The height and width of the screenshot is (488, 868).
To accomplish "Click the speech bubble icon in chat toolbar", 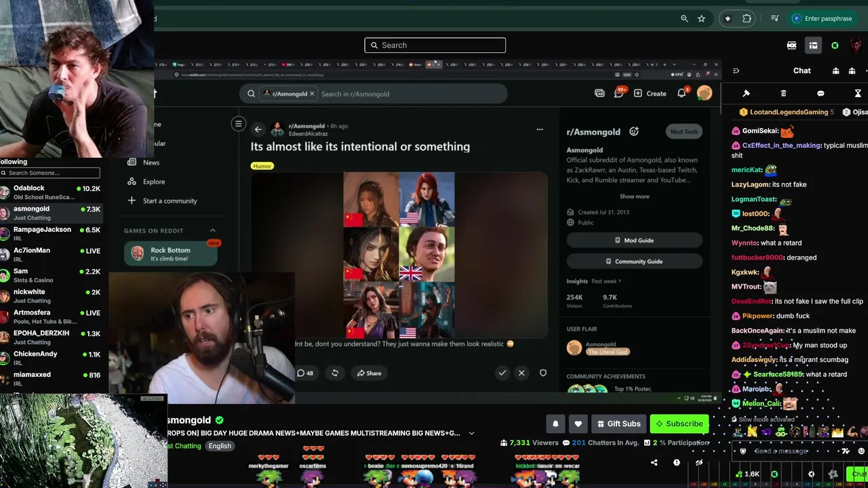I will [821, 93].
